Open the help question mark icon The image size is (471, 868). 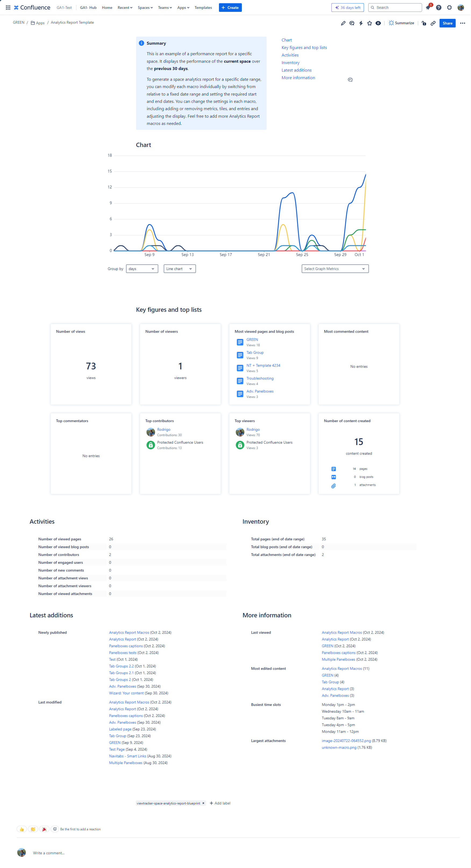pyautogui.click(x=438, y=8)
